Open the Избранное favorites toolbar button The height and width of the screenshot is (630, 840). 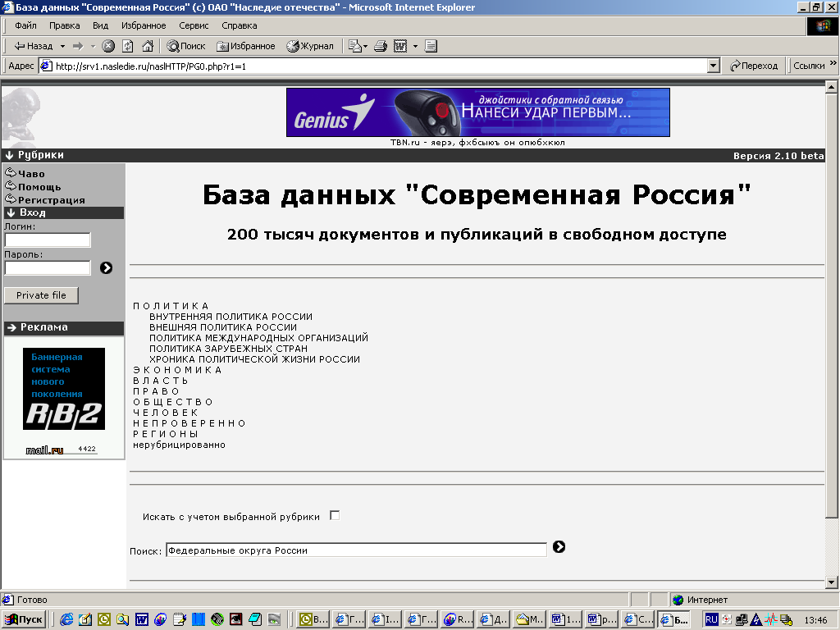[x=246, y=46]
